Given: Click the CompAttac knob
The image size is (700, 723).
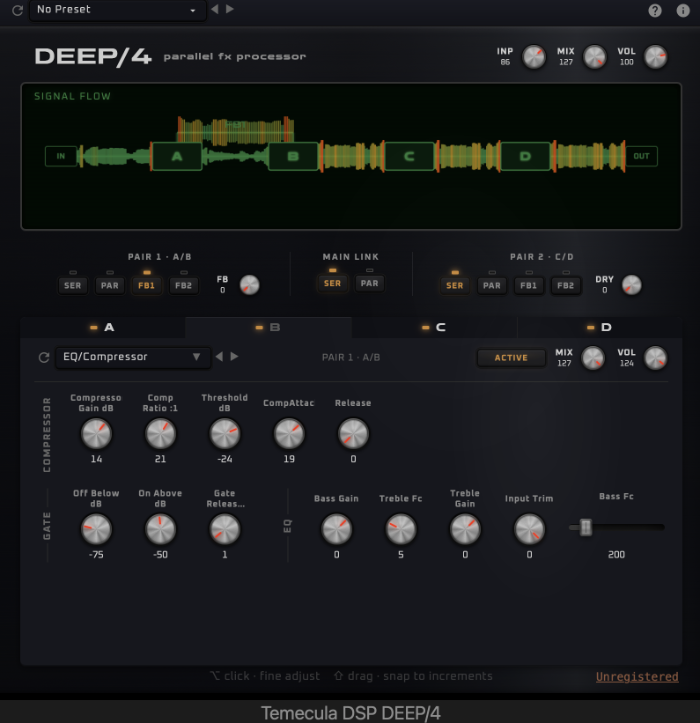Looking at the screenshot, I should click(289, 433).
